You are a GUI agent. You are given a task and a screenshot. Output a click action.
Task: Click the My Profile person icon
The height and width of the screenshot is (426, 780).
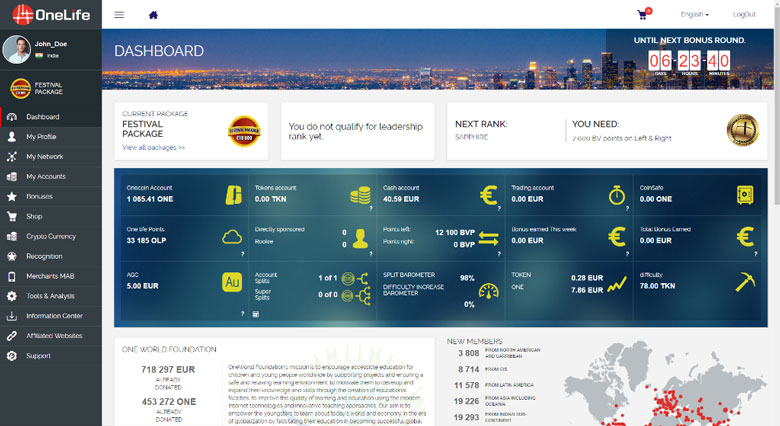pyautogui.click(x=12, y=137)
